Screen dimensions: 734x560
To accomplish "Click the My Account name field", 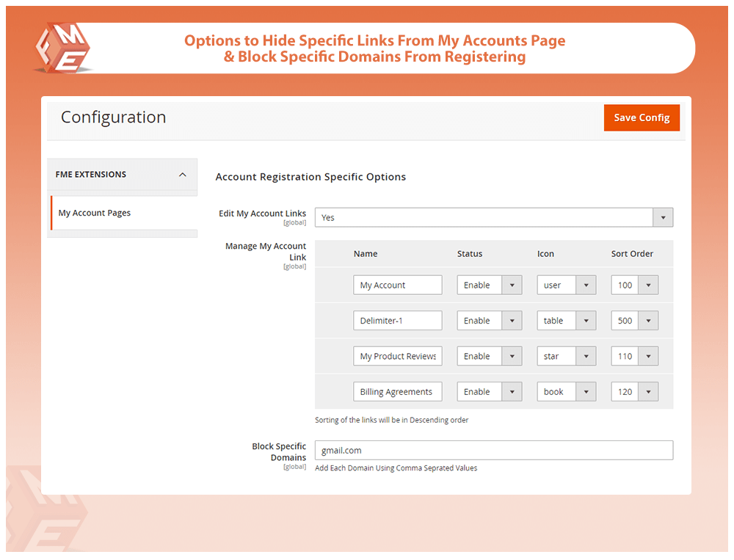I will (x=397, y=285).
